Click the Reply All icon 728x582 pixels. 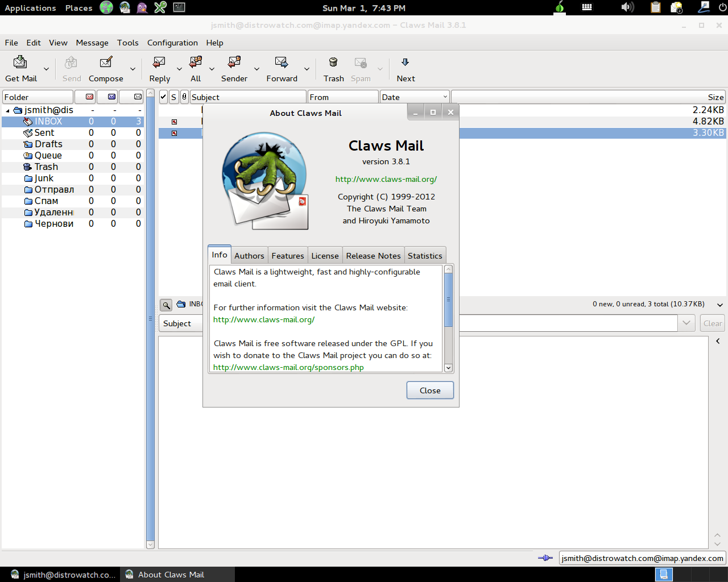196,61
